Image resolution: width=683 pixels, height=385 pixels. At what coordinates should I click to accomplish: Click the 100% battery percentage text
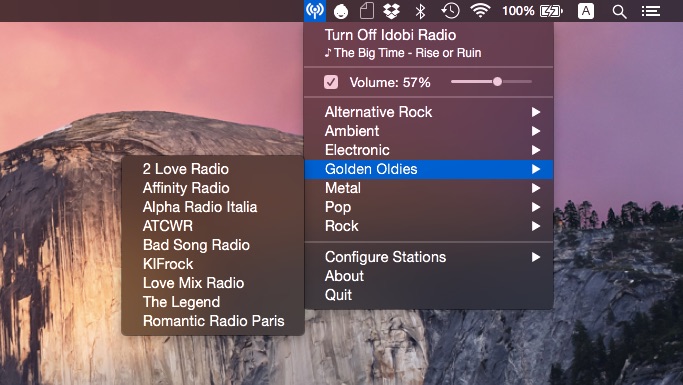pos(518,11)
